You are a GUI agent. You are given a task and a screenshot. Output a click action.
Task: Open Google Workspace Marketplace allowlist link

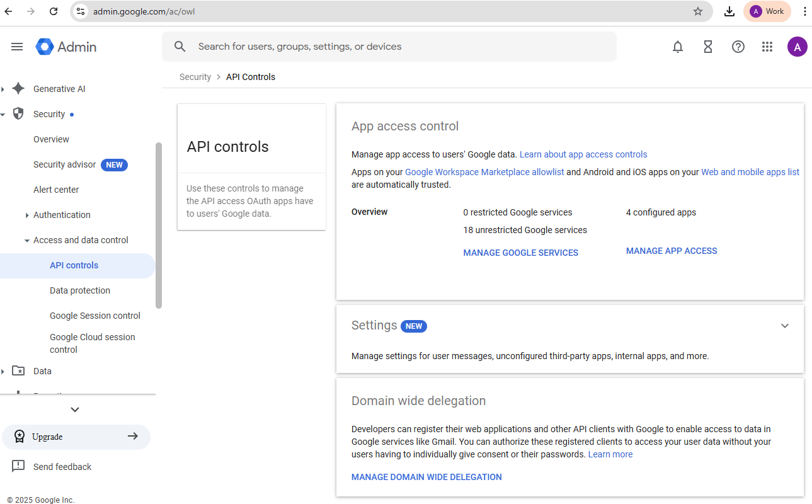click(484, 172)
